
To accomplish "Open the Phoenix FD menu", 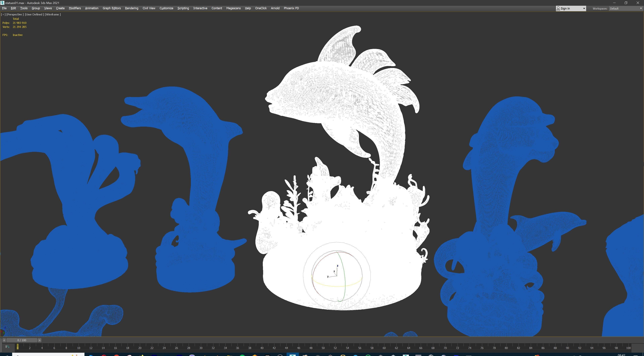I will pyautogui.click(x=291, y=8).
